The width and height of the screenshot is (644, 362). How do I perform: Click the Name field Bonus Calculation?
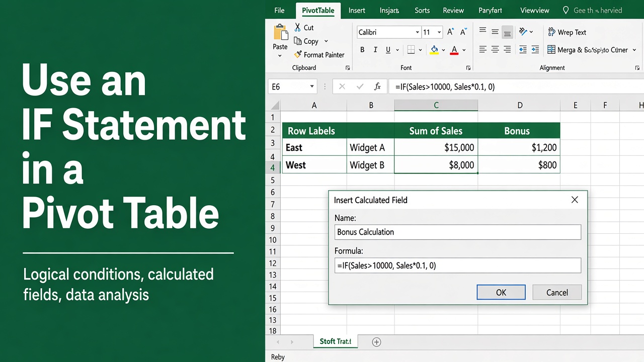tap(458, 232)
